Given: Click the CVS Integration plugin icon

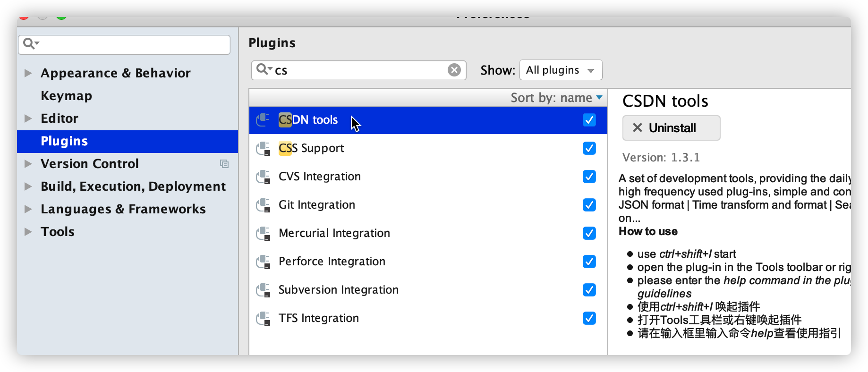Looking at the screenshot, I should [263, 177].
